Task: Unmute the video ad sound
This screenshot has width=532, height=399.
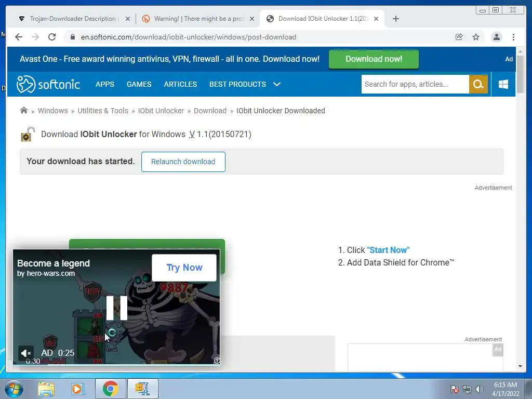Action: (26, 353)
